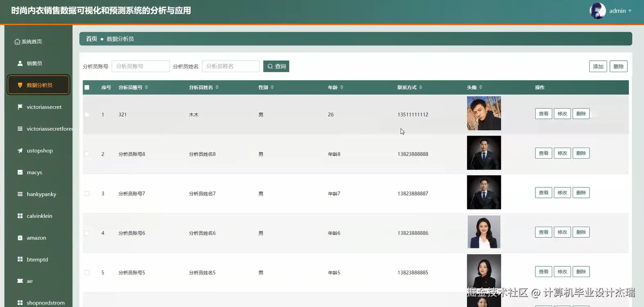Open the admin dropdown arrow
This screenshot has height=307, width=644.
630,11
